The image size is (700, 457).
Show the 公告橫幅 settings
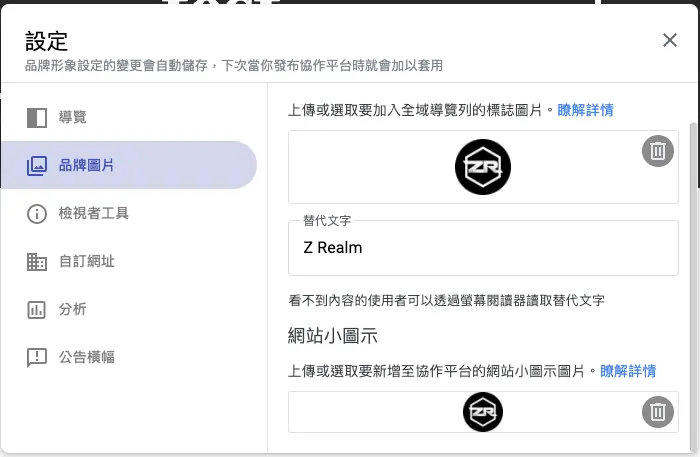(x=87, y=357)
